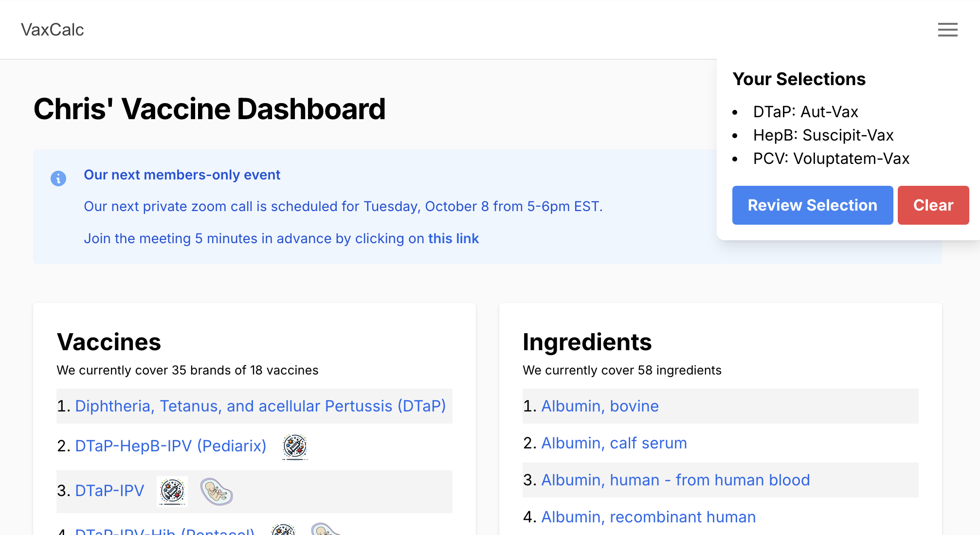
Task: Open the DTaP-IPV-Hib (Pentacel) vaccine link
Action: tap(165, 530)
